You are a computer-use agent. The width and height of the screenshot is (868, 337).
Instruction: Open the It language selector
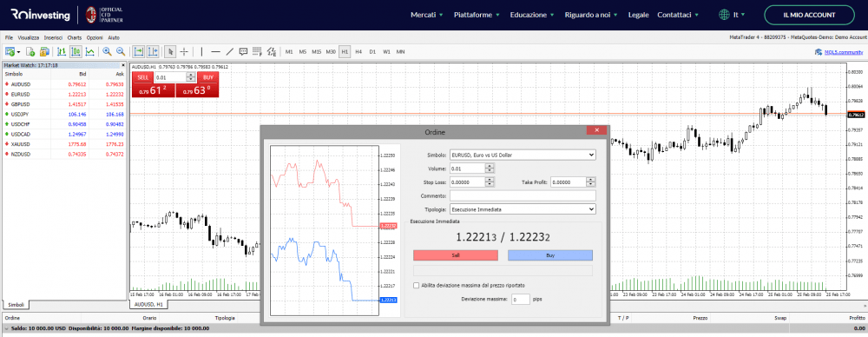tap(732, 15)
